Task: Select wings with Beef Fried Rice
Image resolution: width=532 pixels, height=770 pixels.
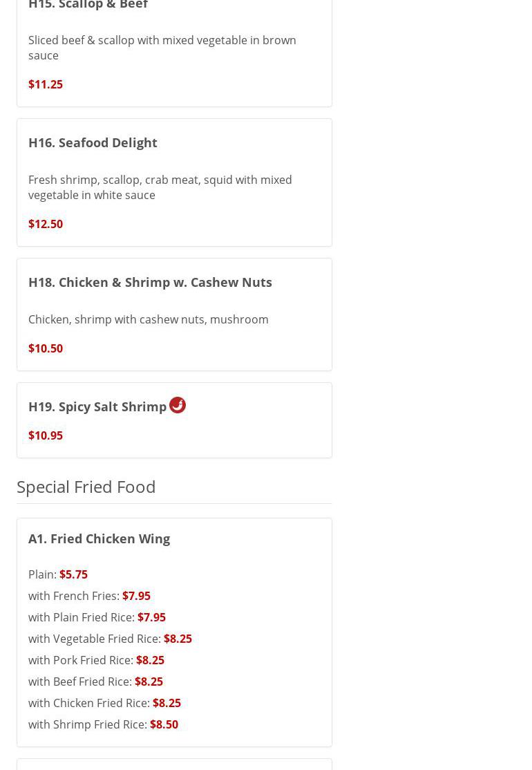Action: [x=95, y=682]
